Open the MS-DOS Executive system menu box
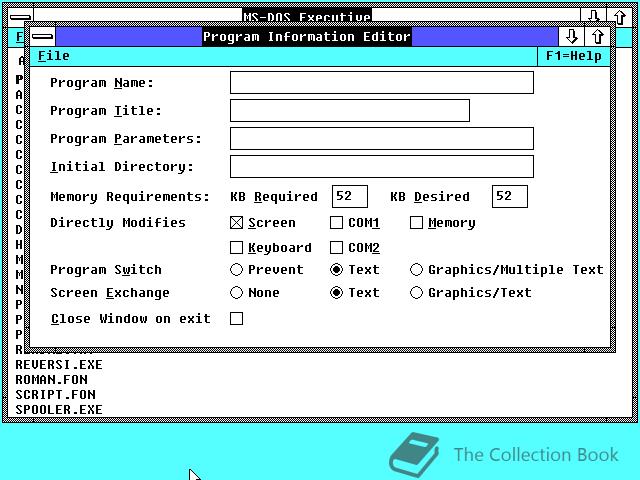This screenshot has height=480, width=640. tap(20, 17)
